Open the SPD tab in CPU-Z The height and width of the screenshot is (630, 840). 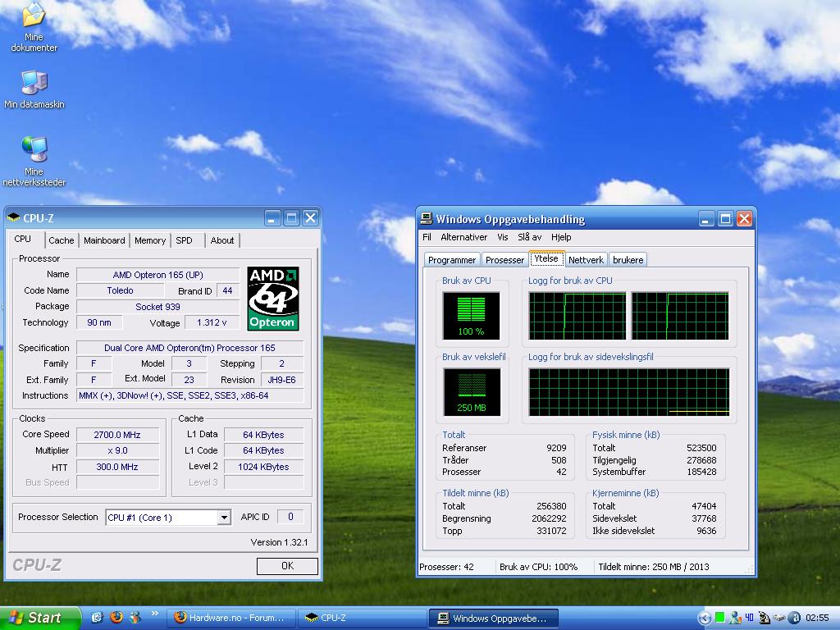184,240
